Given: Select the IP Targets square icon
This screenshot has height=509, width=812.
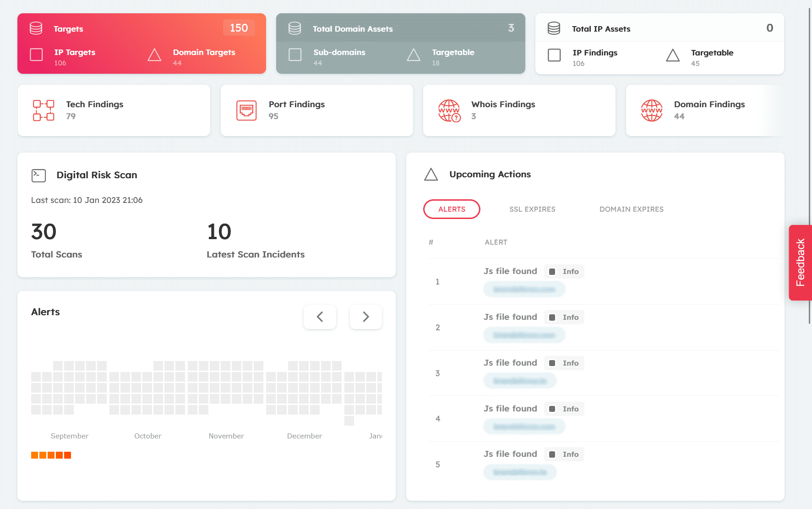Looking at the screenshot, I should 36,55.
